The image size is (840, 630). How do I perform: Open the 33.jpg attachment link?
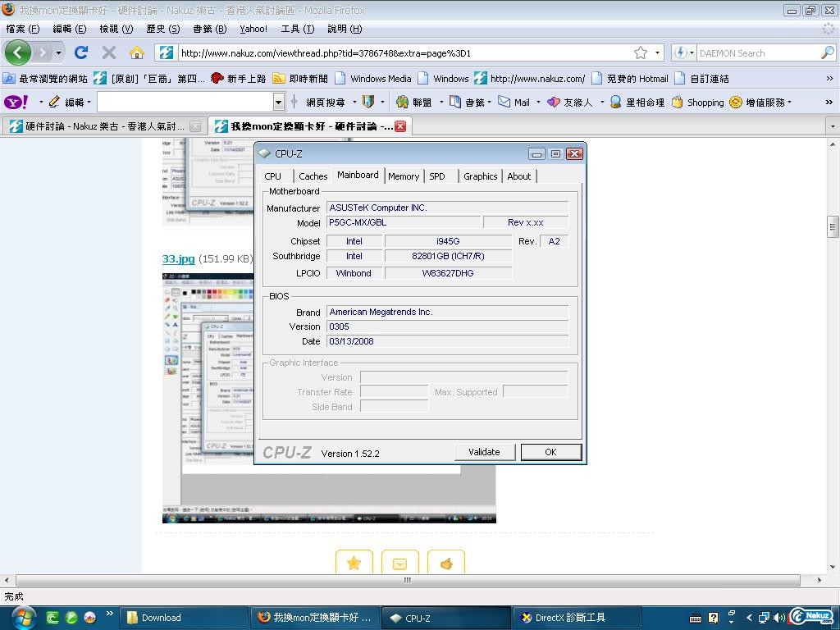[178, 258]
